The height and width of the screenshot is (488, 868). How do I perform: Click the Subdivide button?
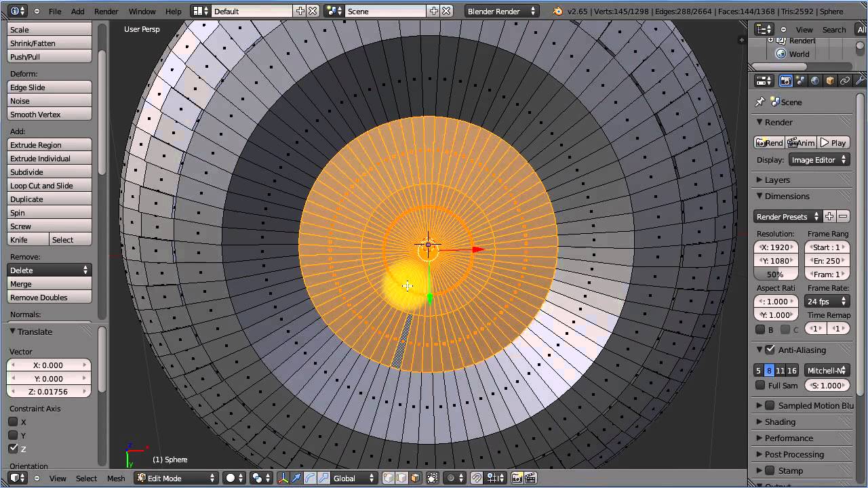click(49, 171)
